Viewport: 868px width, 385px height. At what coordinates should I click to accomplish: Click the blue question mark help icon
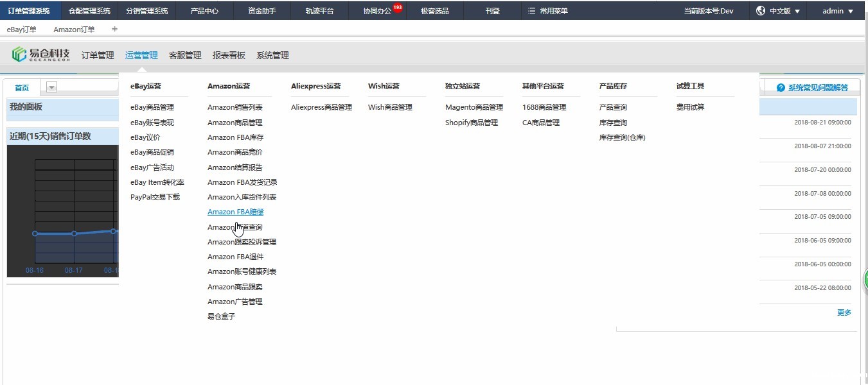(x=781, y=88)
